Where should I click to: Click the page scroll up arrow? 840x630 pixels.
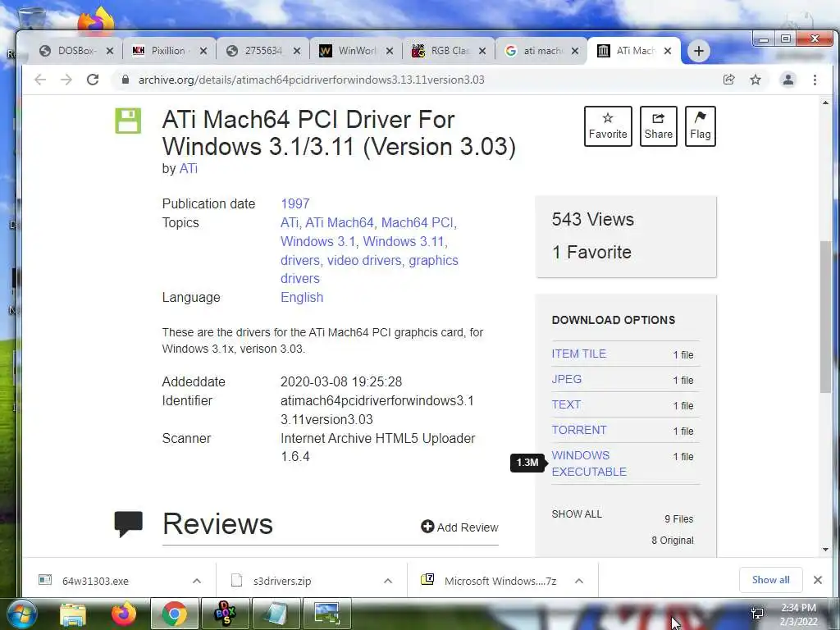(825, 103)
